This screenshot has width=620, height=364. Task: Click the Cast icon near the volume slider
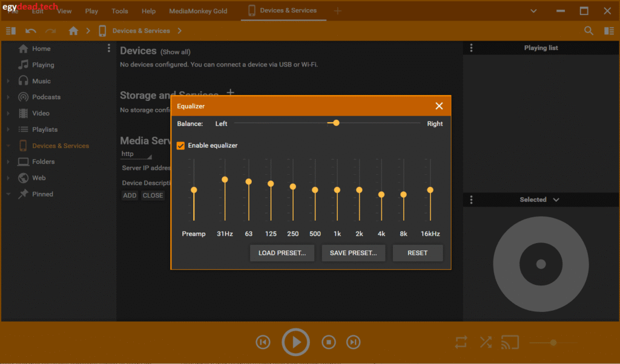pos(510,342)
